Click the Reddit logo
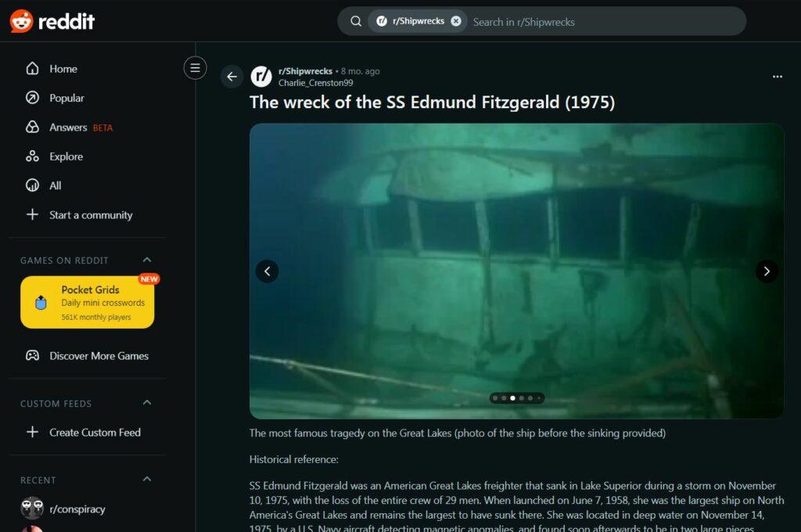The image size is (801, 532). [52, 21]
